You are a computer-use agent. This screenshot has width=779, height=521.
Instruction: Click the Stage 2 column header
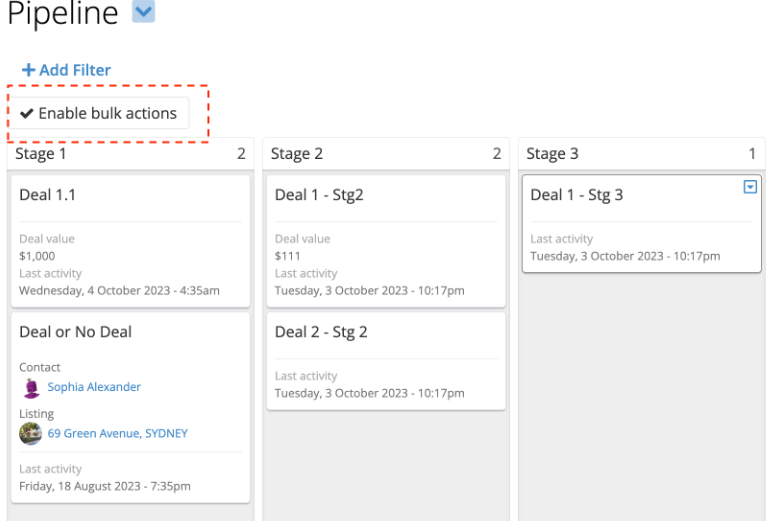click(x=297, y=154)
